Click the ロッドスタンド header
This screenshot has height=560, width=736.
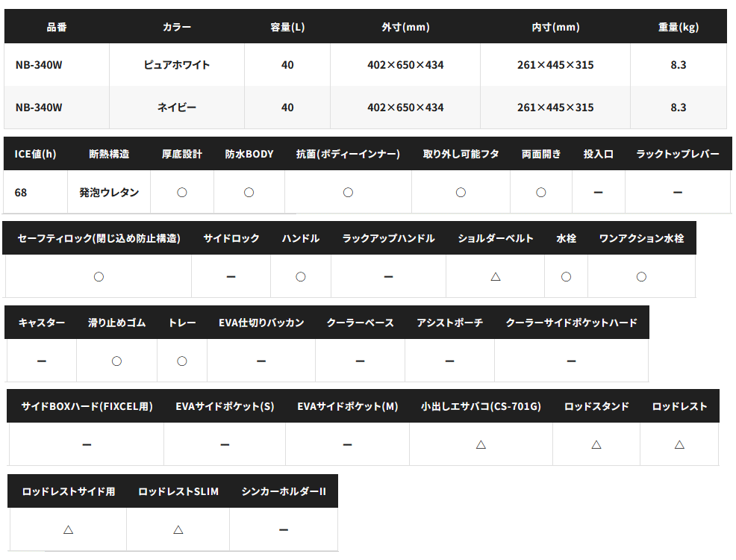596,406
